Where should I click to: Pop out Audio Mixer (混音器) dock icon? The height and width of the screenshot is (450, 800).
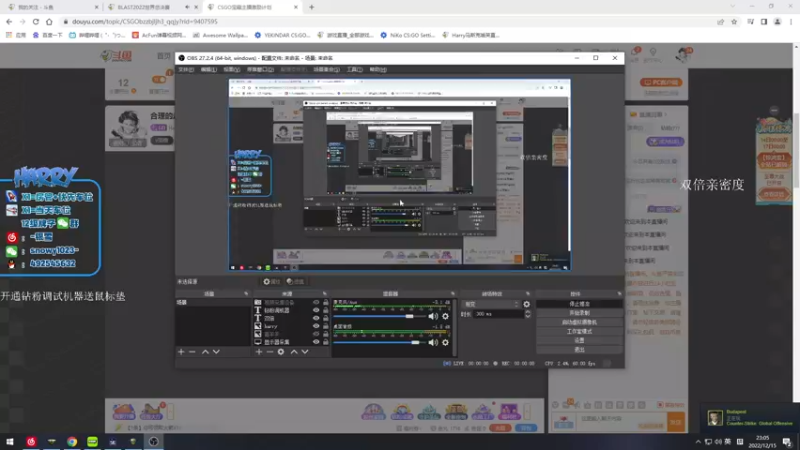[453, 294]
